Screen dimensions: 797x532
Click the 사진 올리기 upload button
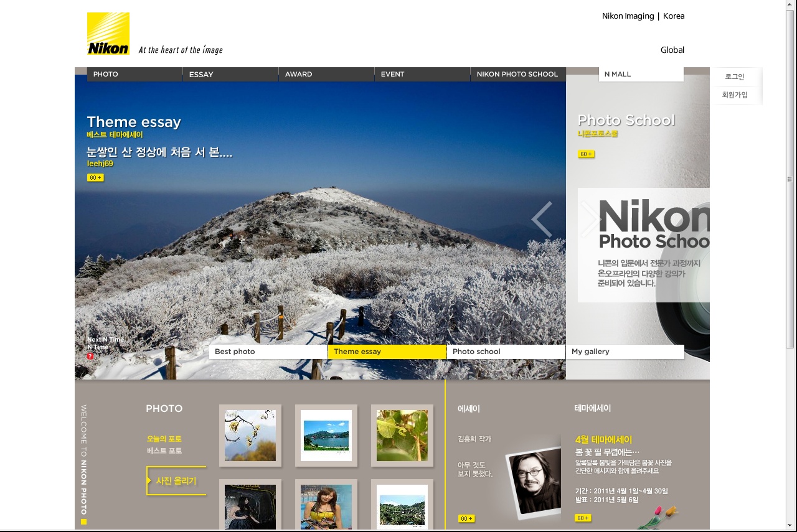point(176,481)
